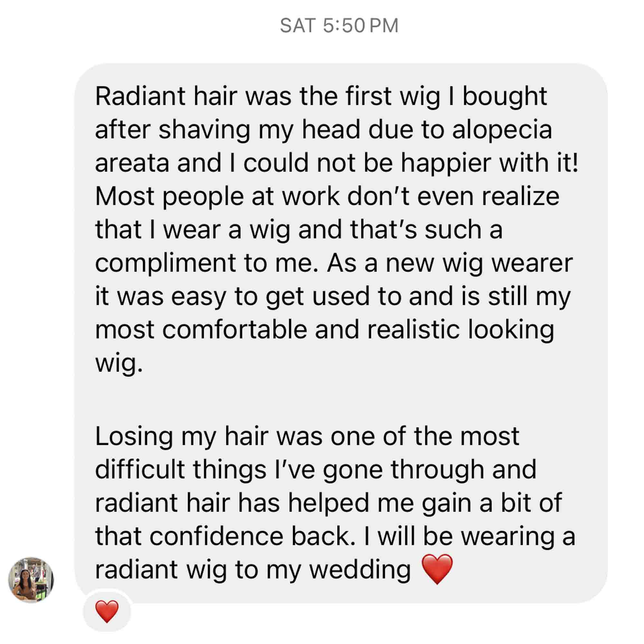Image resolution: width=644 pixels, height=644 pixels.
Task: Tap the heart reaction badge below the message
Action: pos(107,612)
